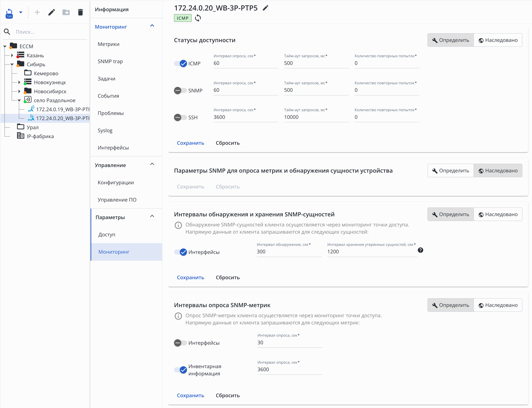Disable the ICMP availability toggle

click(x=180, y=64)
